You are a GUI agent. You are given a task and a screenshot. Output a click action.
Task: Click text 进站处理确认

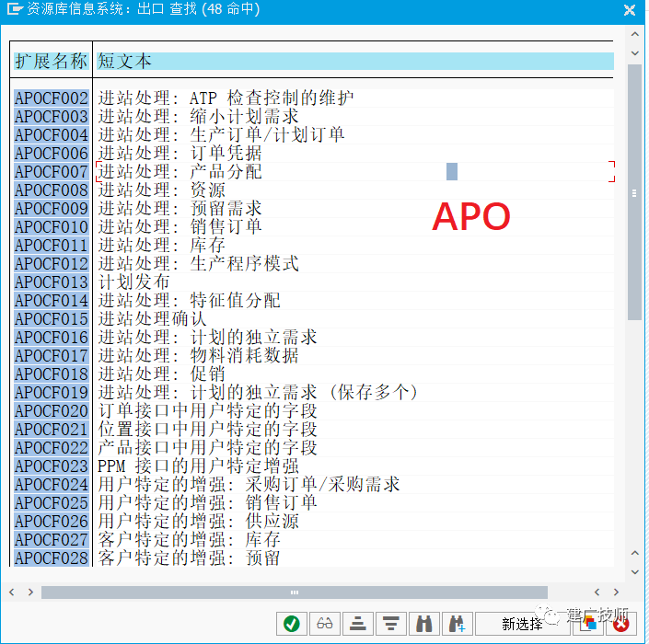152,319
